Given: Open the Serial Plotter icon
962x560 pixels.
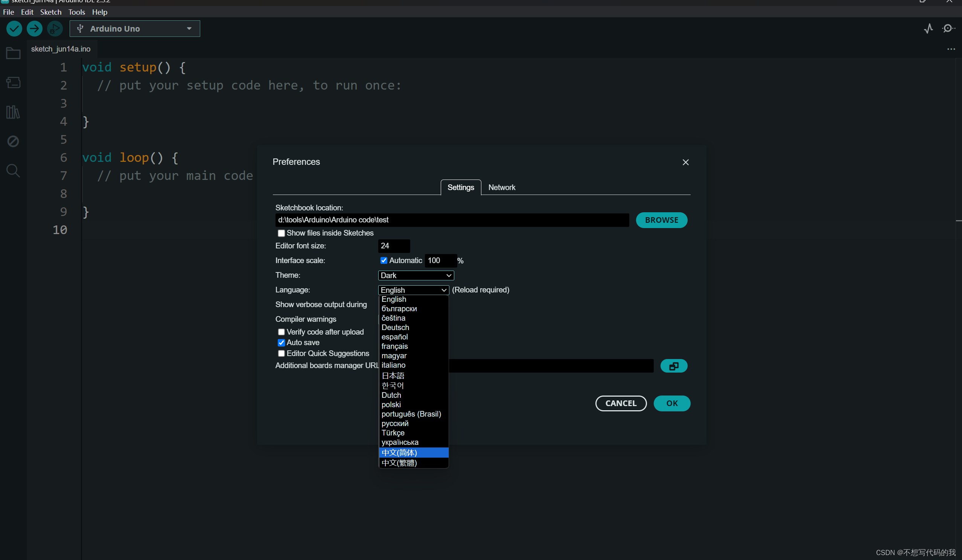Looking at the screenshot, I should point(929,29).
